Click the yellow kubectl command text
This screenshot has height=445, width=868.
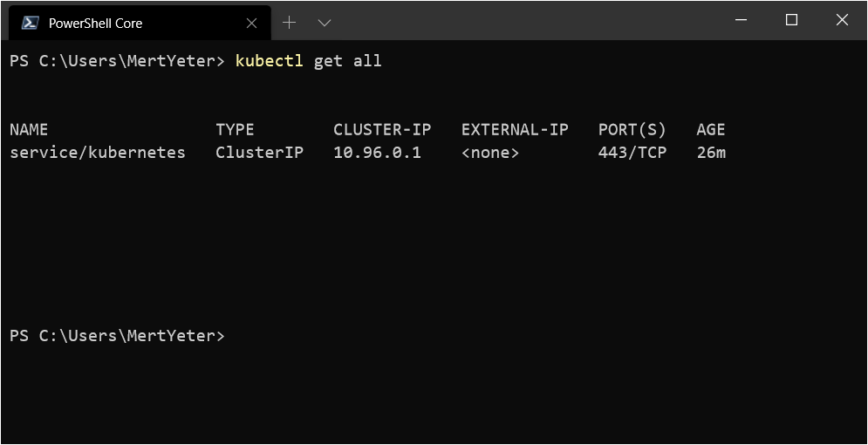(x=269, y=60)
